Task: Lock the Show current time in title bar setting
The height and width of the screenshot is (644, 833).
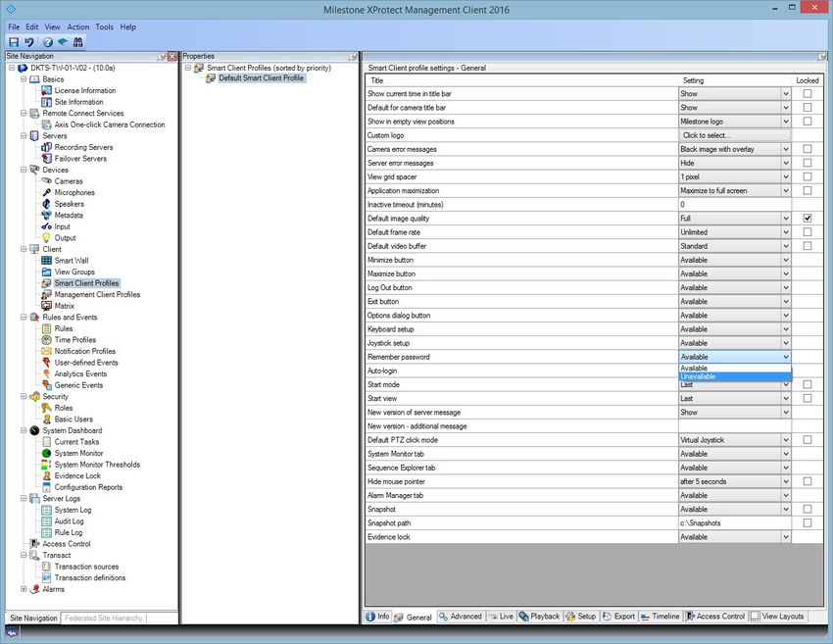Action: click(x=808, y=93)
